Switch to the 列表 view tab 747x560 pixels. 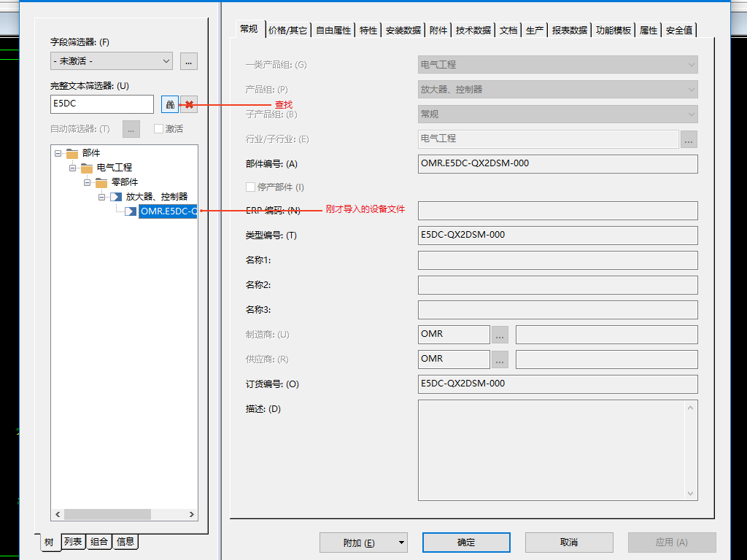point(73,542)
